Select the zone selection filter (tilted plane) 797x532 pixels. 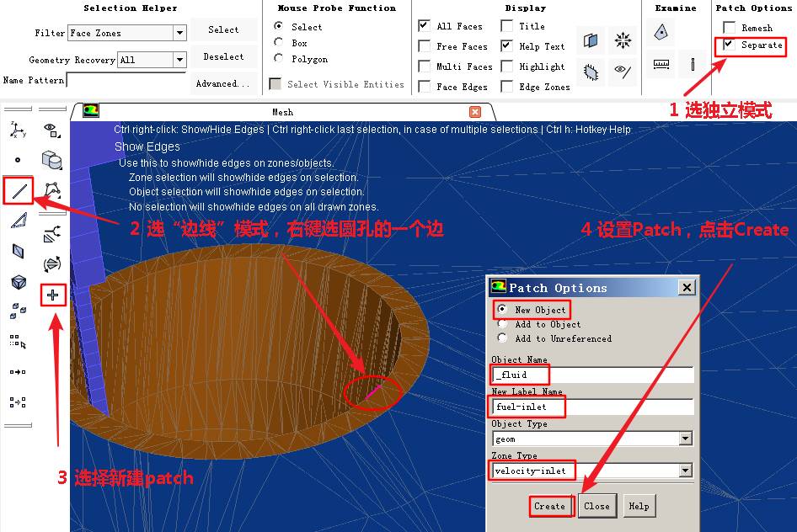(x=19, y=252)
